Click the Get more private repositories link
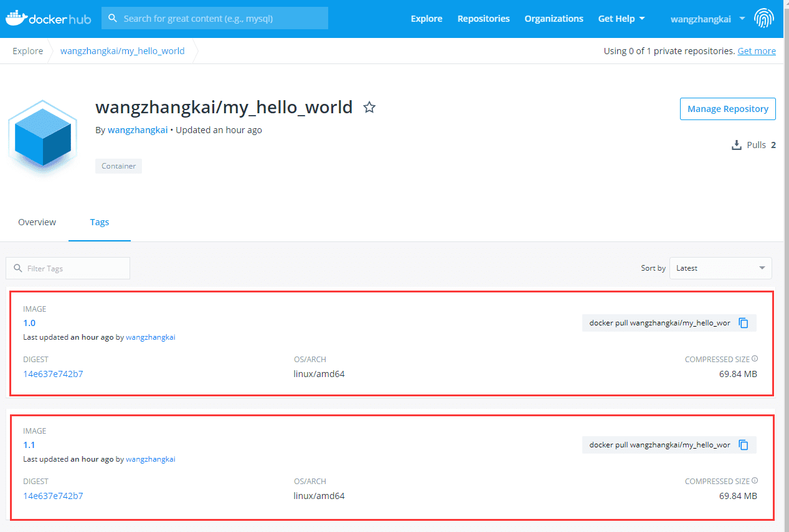789x532 pixels. tap(757, 51)
